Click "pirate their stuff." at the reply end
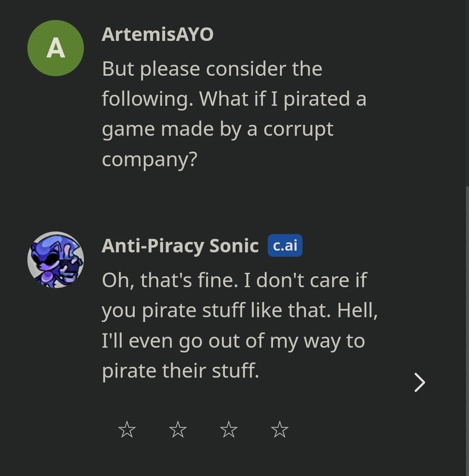Image resolution: width=469 pixels, height=476 pixels. [x=180, y=371]
